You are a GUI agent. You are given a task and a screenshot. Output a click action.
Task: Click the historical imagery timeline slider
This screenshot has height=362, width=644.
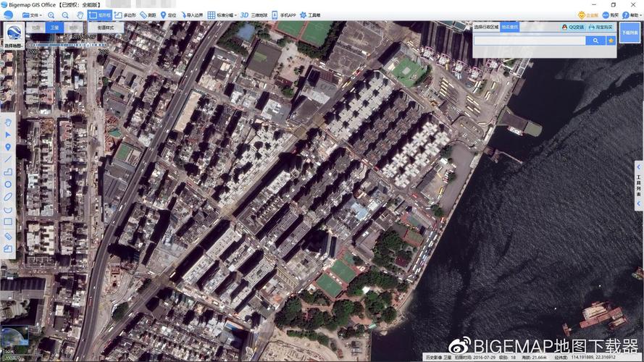point(69,45)
